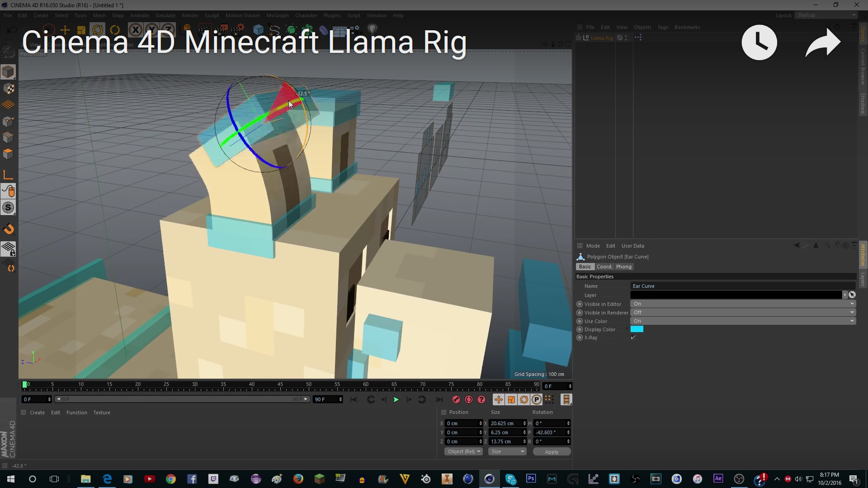Play the animation forwards

coord(396,399)
